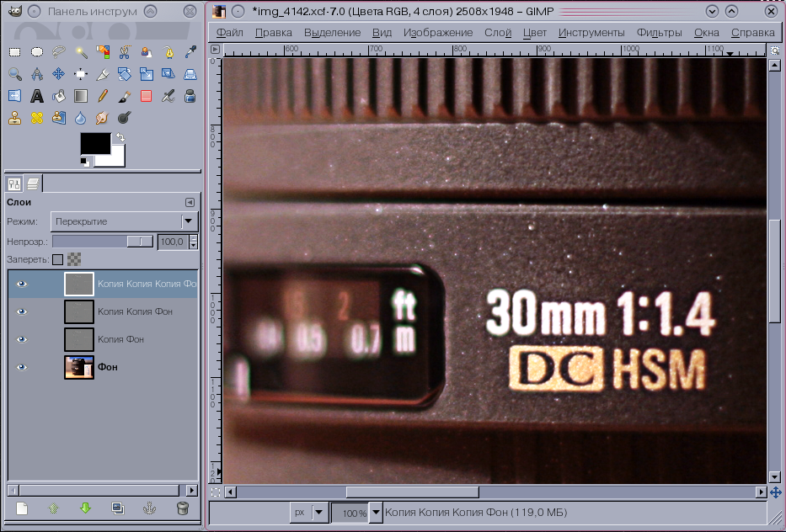Select the Fuzzy Select magic wand tool
Image resolution: width=786 pixels, height=532 pixels.
point(81,52)
